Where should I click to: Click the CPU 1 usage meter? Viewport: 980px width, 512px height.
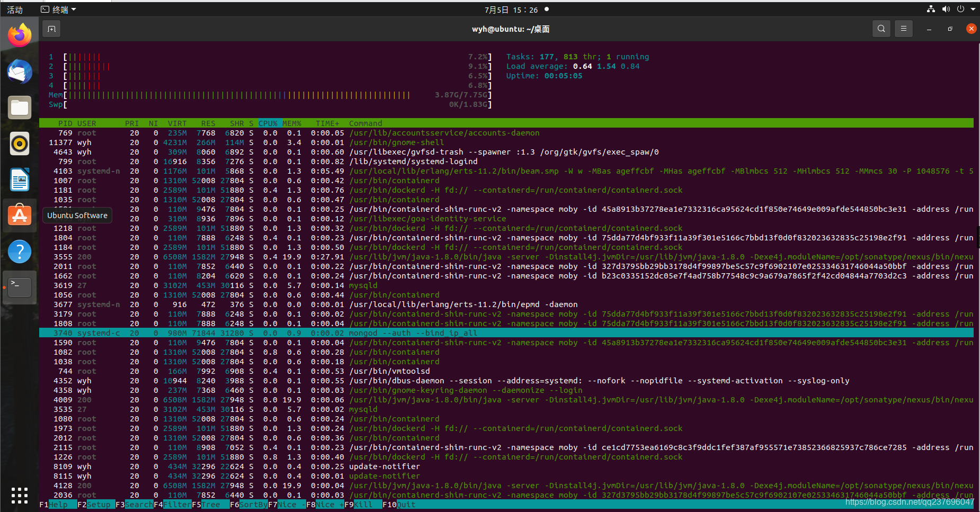[270, 57]
